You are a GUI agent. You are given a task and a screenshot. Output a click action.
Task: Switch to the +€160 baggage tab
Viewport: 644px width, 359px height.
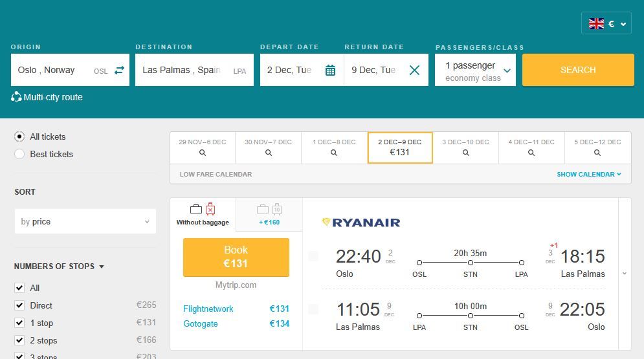pyautogui.click(x=269, y=215)
